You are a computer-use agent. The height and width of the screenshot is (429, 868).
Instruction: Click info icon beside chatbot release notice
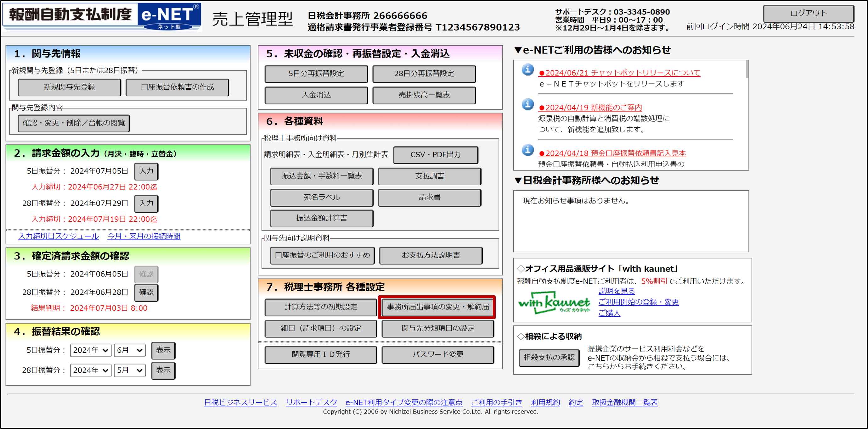(x=528, y=70)
